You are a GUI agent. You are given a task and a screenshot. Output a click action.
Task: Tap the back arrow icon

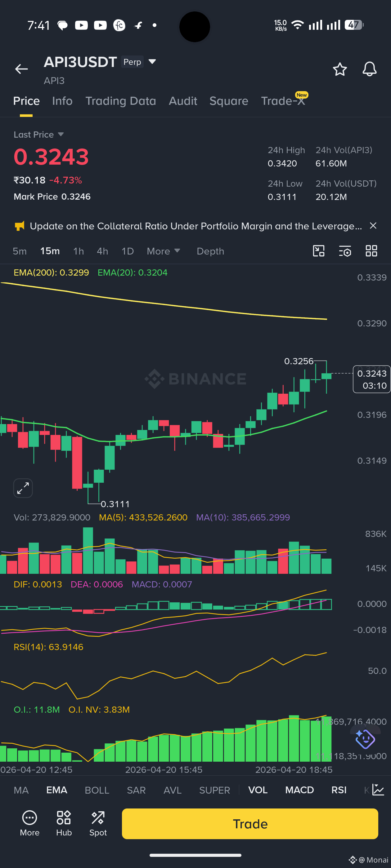tap(21, 69)
